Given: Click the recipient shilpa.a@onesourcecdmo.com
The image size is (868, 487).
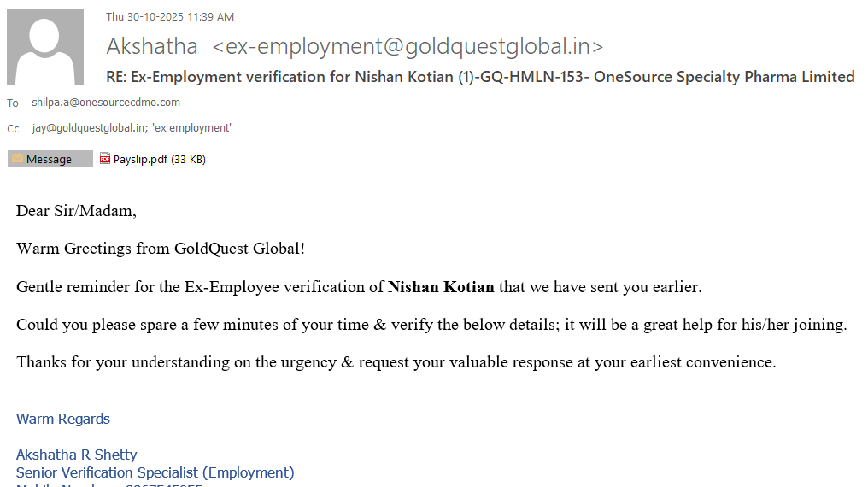Looking at the screenshot, I should click(106, 103).
